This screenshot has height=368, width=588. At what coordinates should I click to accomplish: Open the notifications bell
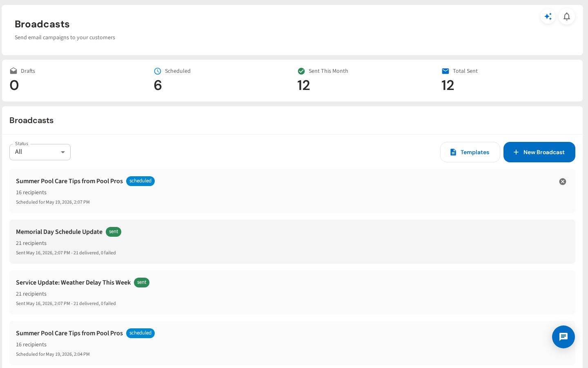[x=567, y=16]
